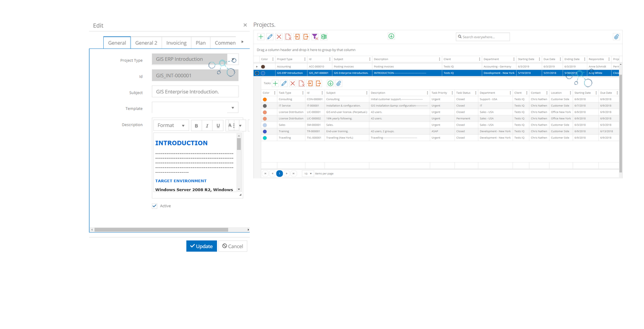This screenshot has height=329, width=644.
Task: Open the font color dropdown arrow
Action: [241, 126]
